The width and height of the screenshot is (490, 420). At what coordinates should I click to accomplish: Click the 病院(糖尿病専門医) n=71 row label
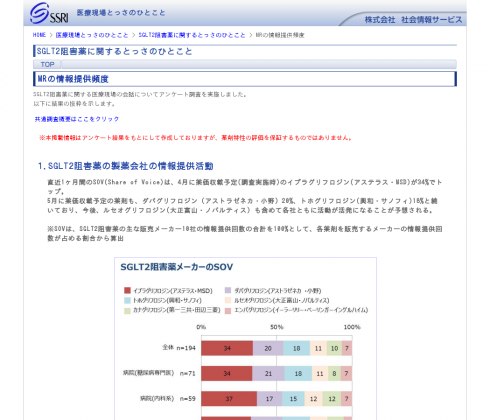click(159, 373)
